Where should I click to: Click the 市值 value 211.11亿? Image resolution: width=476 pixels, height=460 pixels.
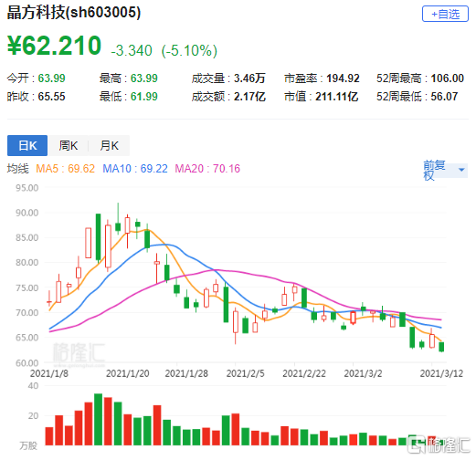[x=336, y=97]
